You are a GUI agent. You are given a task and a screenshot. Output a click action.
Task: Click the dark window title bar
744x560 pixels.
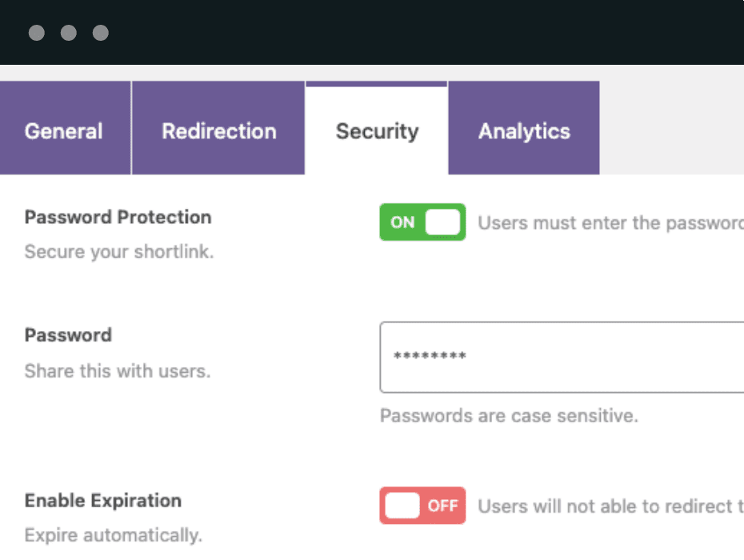(x=400, y=32)
